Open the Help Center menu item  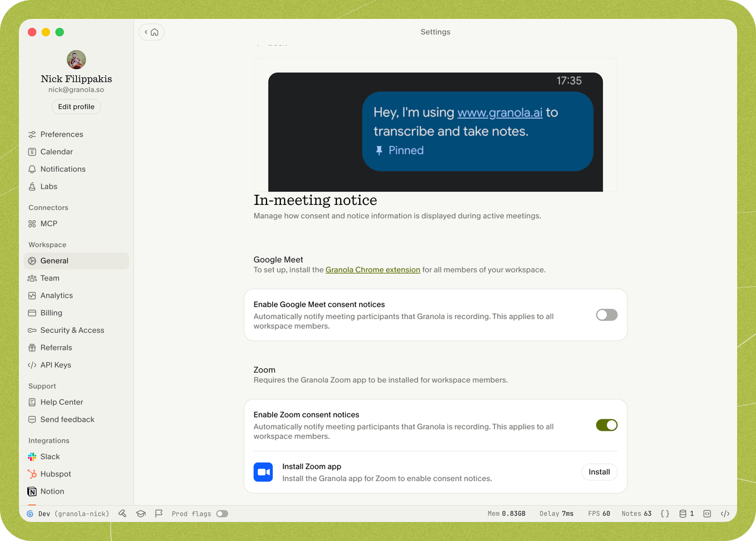click(x=76, y=402)
